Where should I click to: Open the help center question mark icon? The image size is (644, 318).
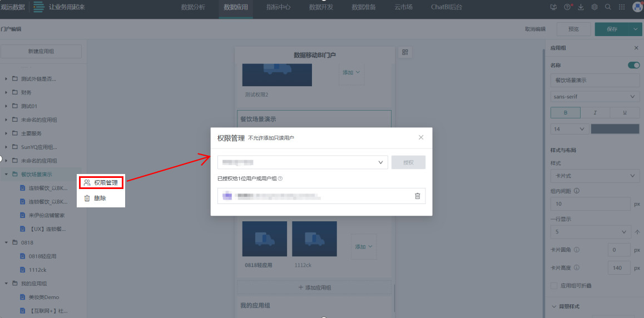[x=567, y=7]
